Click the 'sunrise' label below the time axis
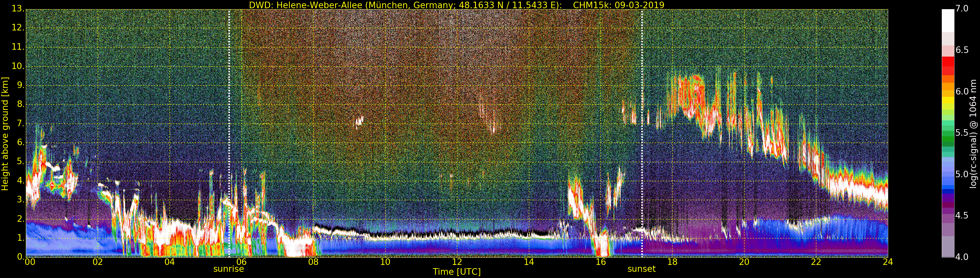The width and height of the screenshot is (980, 278). 229,269
